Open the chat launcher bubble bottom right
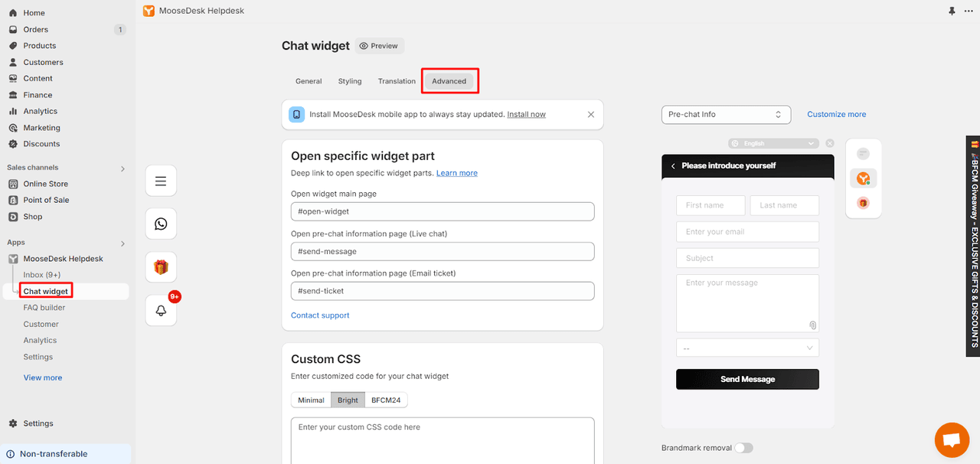 [952, 439]
